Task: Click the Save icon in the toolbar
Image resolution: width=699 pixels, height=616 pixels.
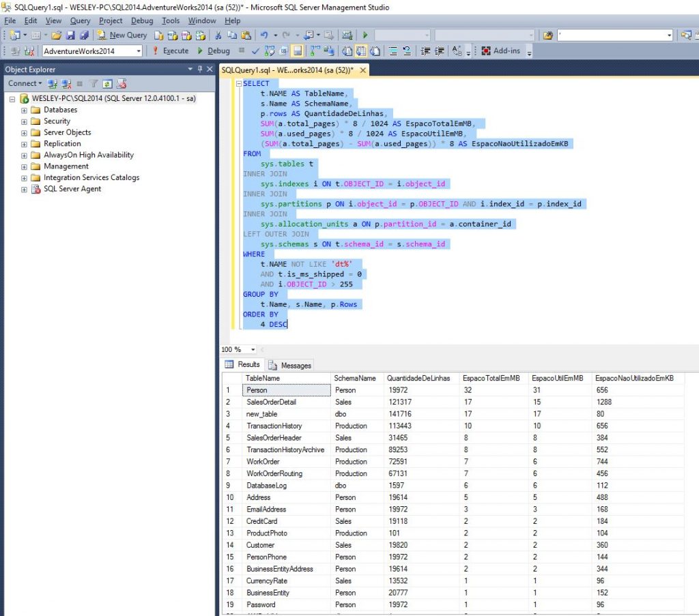Action: (x=70, y=35)
